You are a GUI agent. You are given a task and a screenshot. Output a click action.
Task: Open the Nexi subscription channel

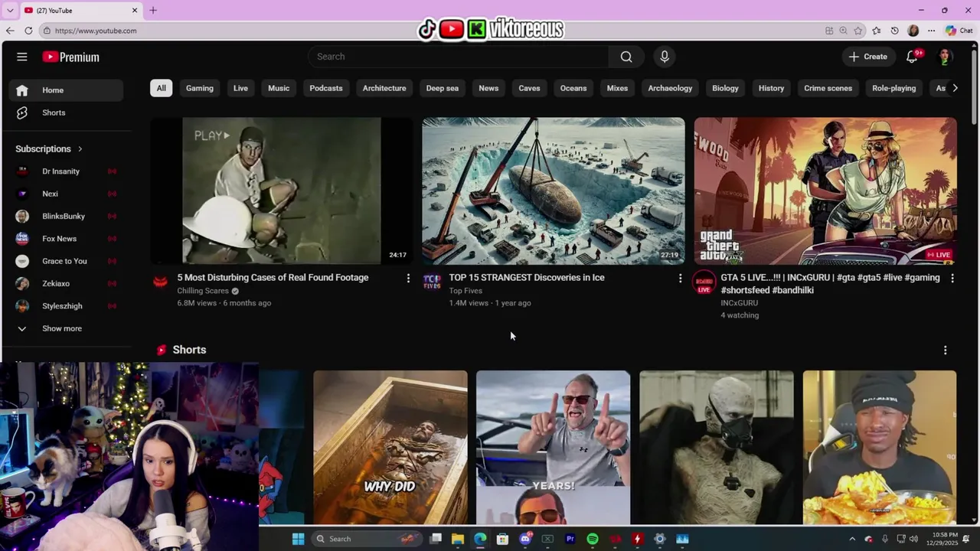[66, 194]
